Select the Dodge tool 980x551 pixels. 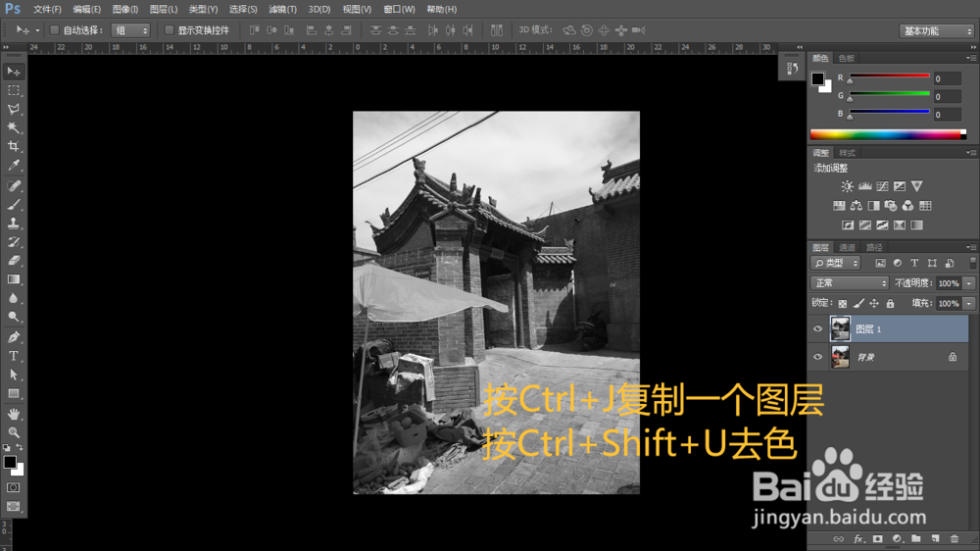[x=13, y=317]
